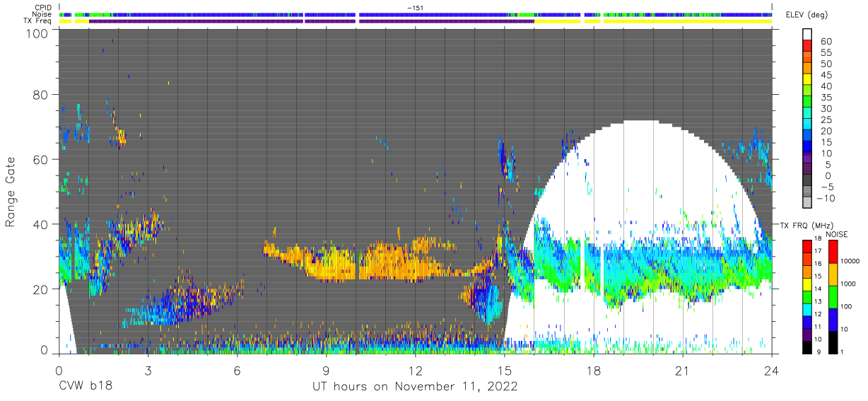Click the 13 label on TX FRQ legend
868x401 pixels.
(818, 302)
